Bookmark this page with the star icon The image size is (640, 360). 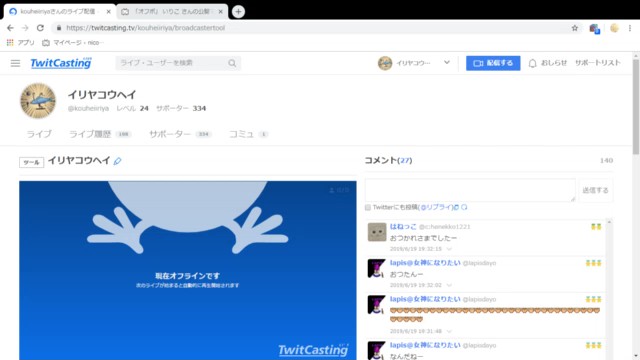[575, 28]
